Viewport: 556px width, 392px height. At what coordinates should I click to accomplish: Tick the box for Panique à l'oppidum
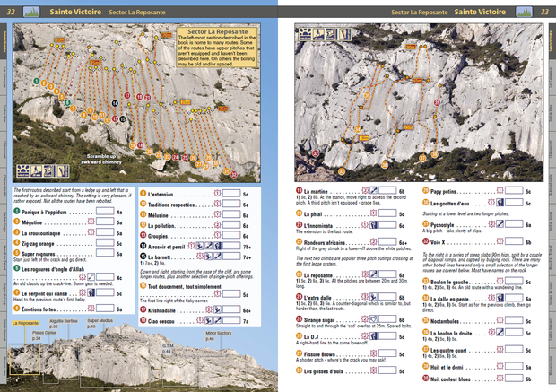105,212
